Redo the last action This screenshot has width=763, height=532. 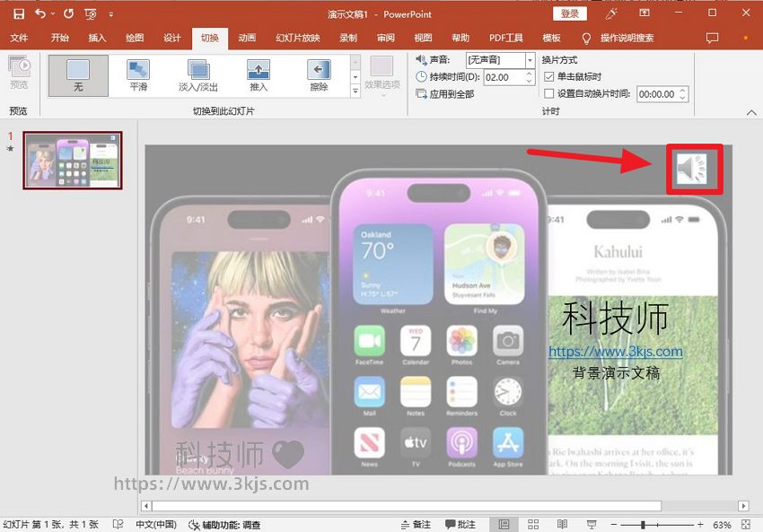pos(68,14)
